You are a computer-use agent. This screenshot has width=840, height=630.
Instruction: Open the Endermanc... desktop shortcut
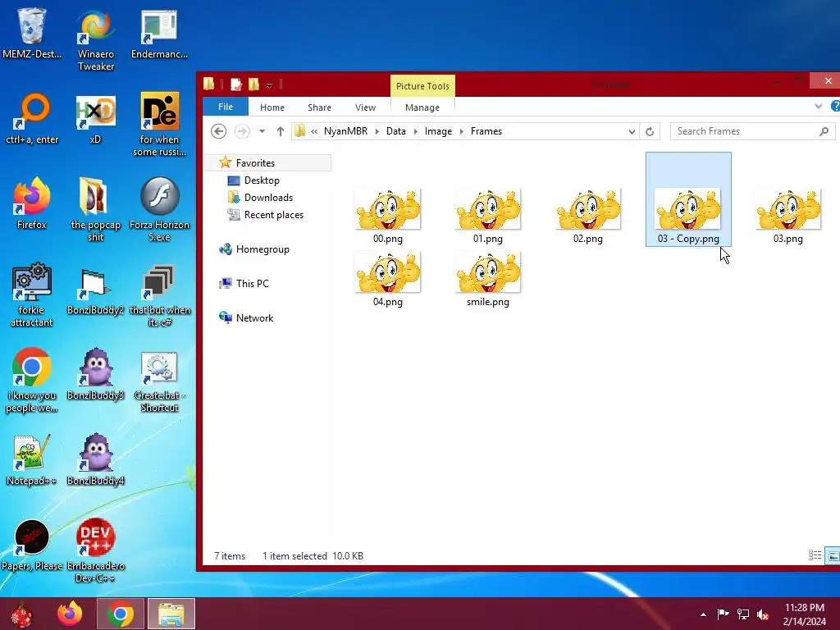tap(159, 32)
